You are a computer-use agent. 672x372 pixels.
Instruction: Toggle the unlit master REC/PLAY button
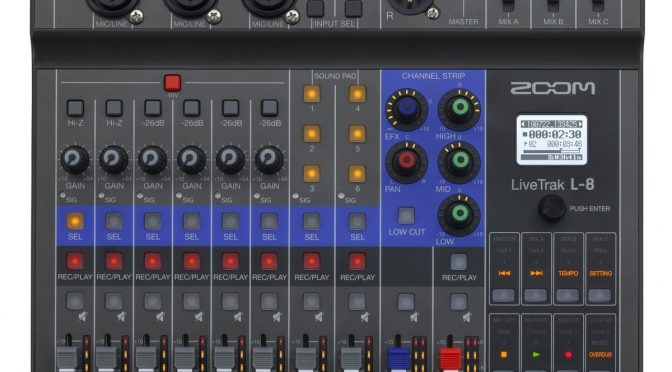[459, 262]
